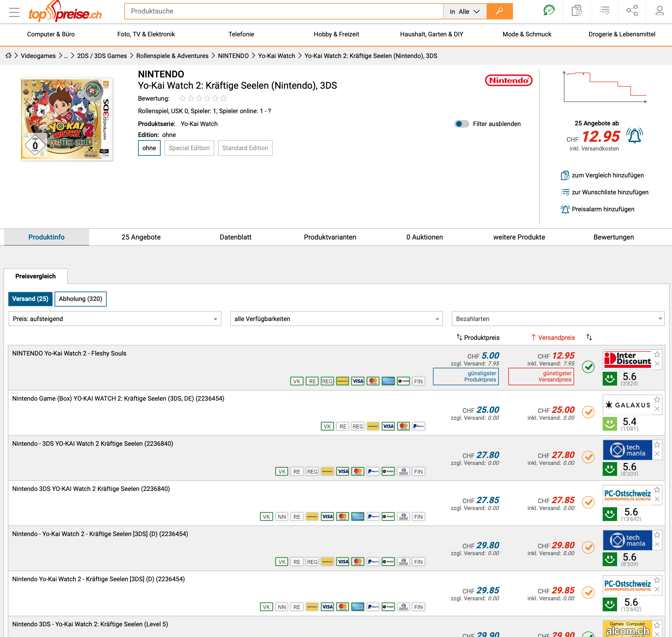Click zur Wunschliste hinzufügen link
Screen dimensions: 672x637
click(610, 192)
